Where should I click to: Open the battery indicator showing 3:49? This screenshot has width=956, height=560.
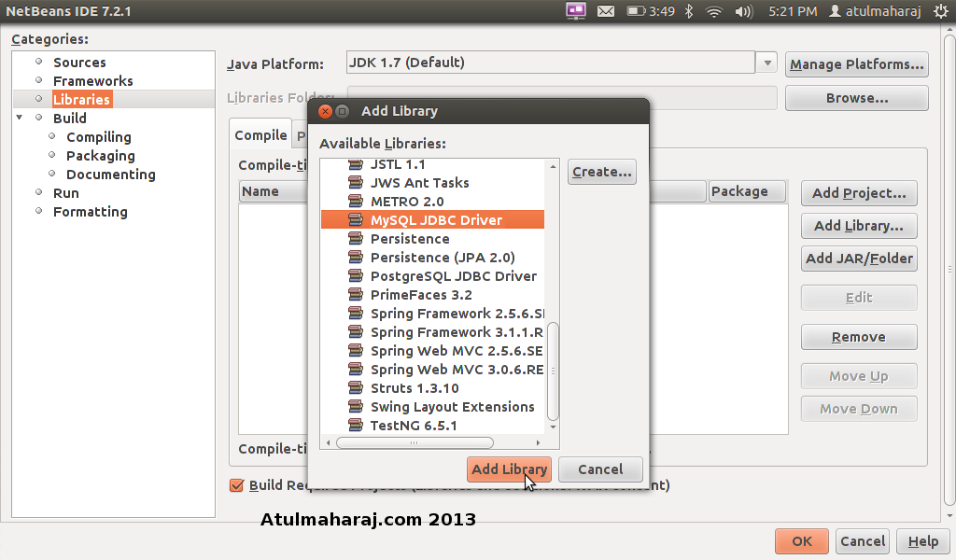tap(651, 11)
